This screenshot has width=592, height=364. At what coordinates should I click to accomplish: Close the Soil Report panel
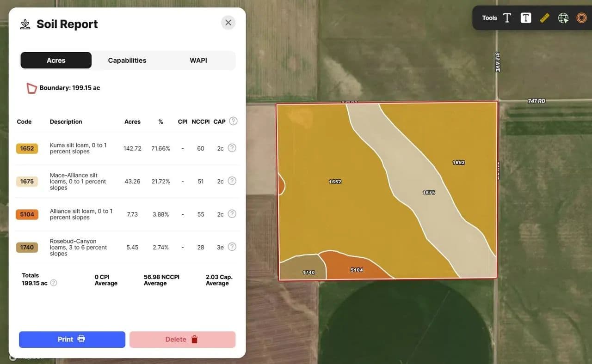coord(228,23)
